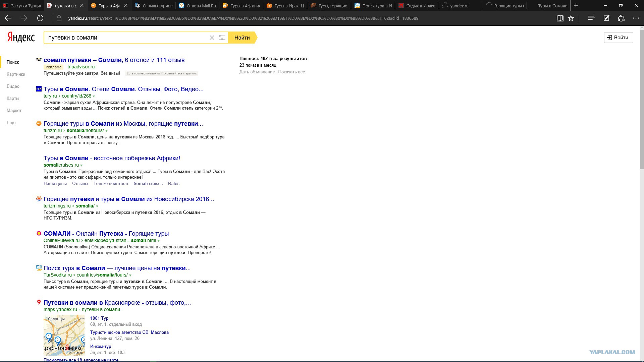
Task: Open the Share icon in the toolbar
Action: [x=621, y=18]
